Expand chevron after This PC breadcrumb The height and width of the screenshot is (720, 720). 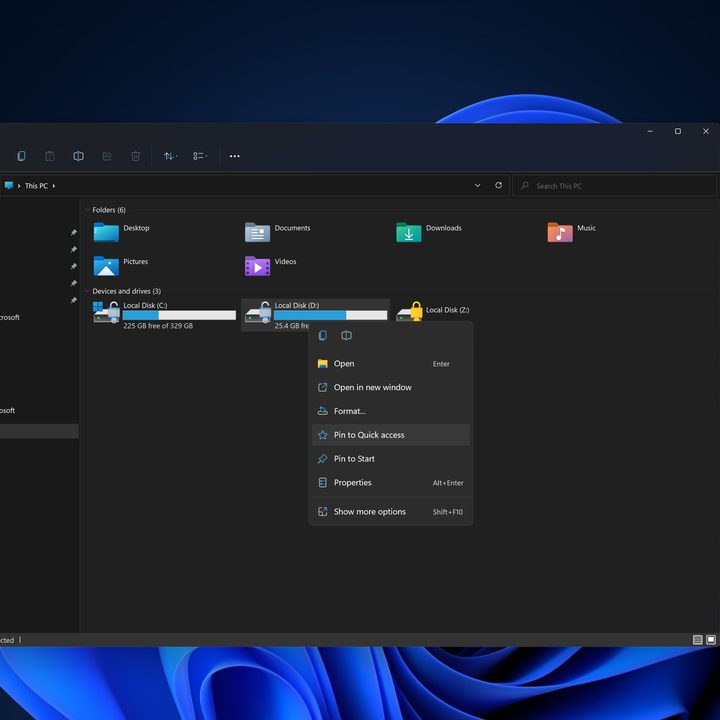[54, 186]
